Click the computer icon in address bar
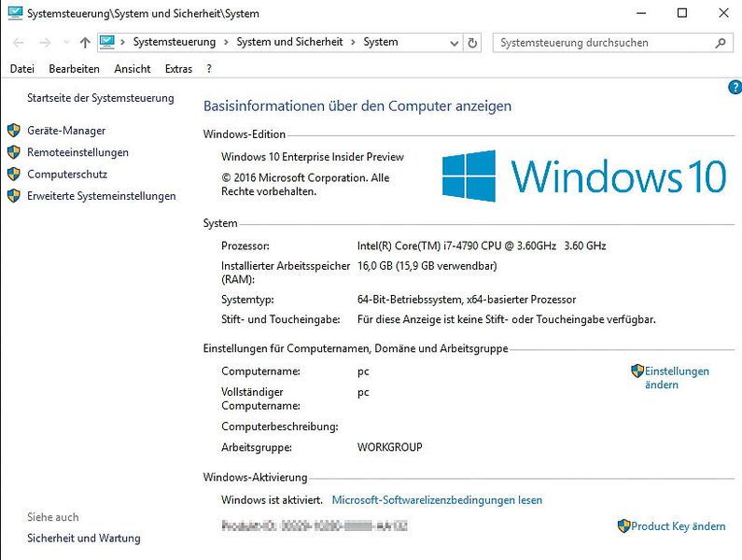This screenshot has width=742, height=560. [x=107, y=42]
